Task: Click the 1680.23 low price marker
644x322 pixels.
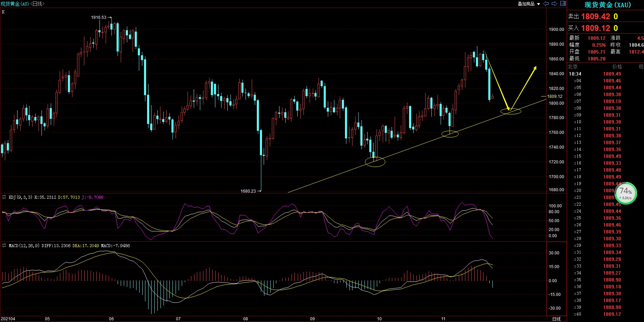Action: point(248,191)
